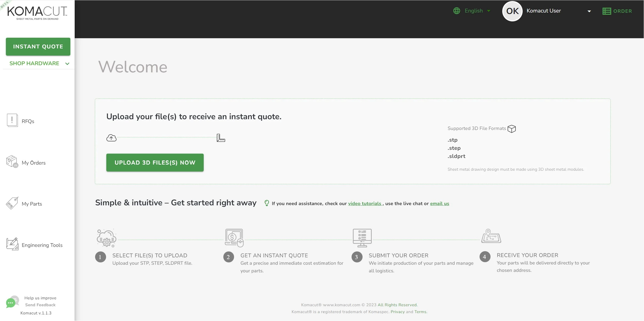Click Upload 3D Files(s) Now button

155,163
